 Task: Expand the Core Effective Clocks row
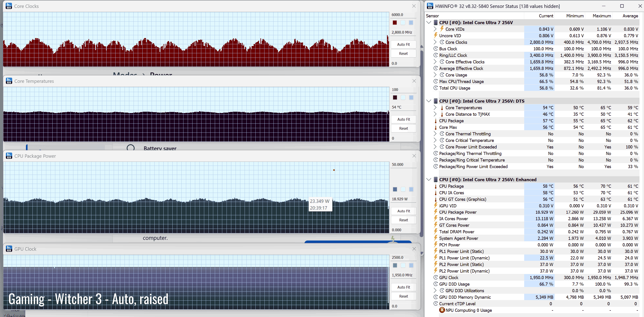tap(435, 62)
